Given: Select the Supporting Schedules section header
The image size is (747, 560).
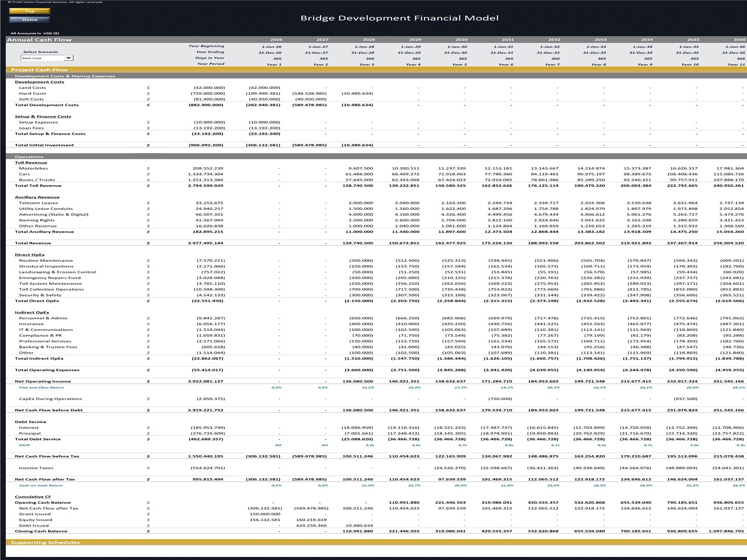Looking at the screenshot, I should pyautogui.click(x=45, y=542).
